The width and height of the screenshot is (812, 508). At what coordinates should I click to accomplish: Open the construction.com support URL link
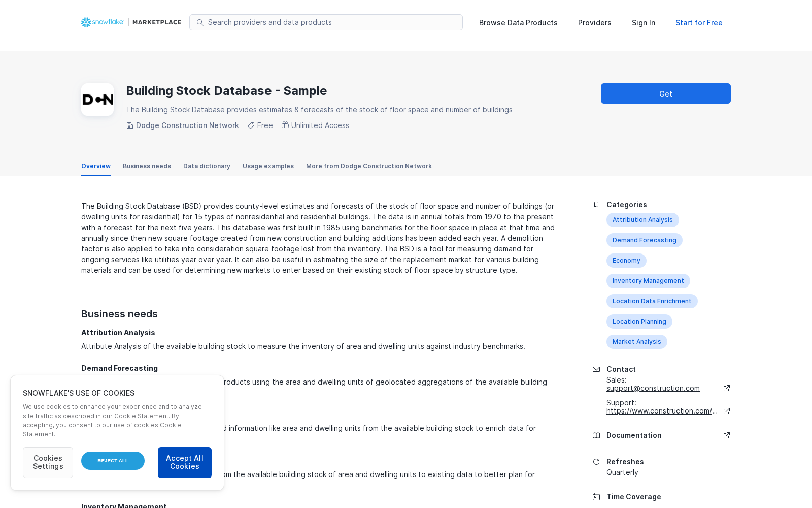(662, 411)
